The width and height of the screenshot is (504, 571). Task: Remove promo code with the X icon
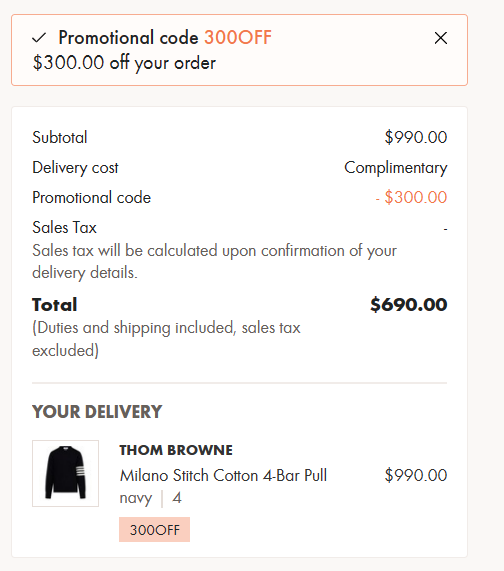point(441,38)
